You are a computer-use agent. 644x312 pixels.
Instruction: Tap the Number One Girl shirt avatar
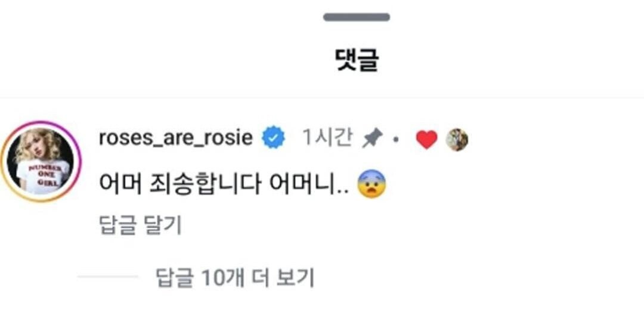41,160
